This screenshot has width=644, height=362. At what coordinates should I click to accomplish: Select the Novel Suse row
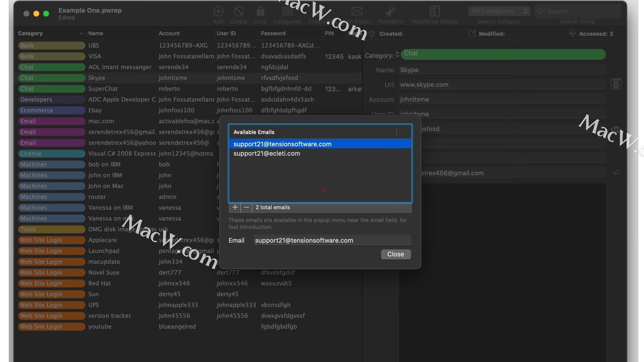pyautogui.click(x=189, y=273)
